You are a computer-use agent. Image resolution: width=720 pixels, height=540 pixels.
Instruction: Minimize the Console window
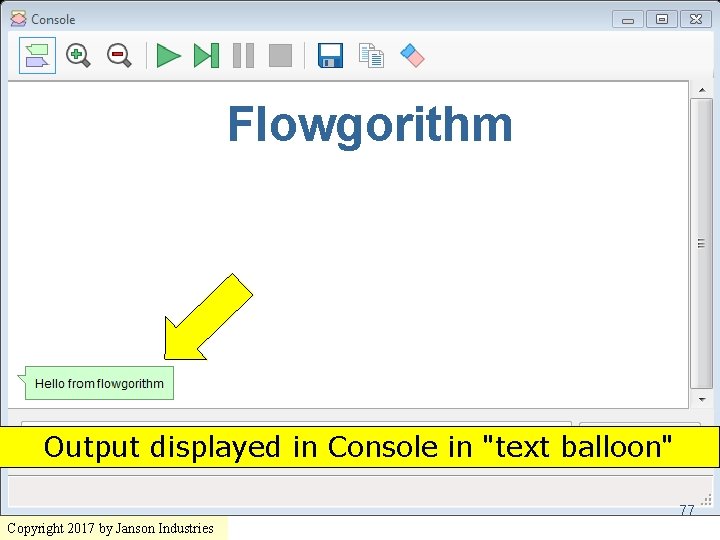pyautogui.click(x=628, y=20)
